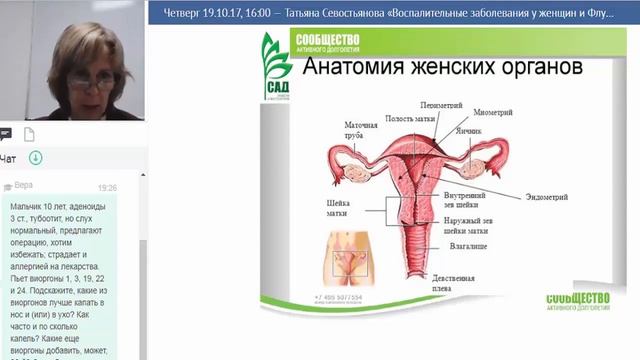640x360 pixels.
Task: Click the bottom-right 'Сообщество' logo
Action: 578,302
